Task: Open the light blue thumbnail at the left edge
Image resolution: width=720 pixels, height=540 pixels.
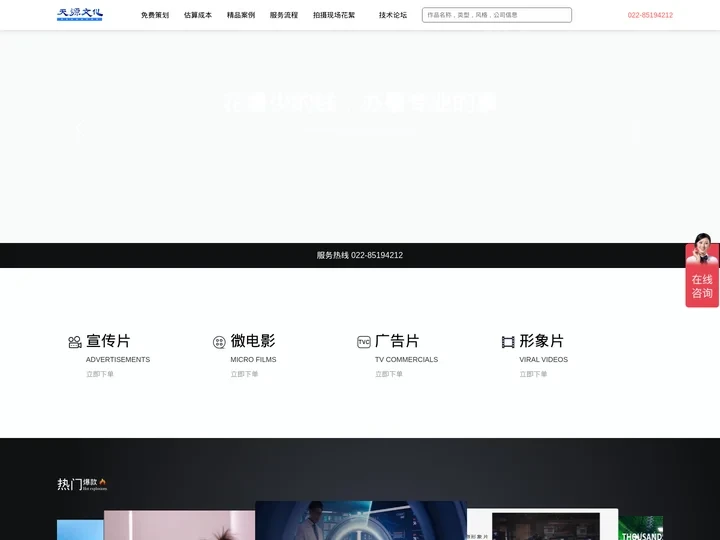Action: pos(80,530)
